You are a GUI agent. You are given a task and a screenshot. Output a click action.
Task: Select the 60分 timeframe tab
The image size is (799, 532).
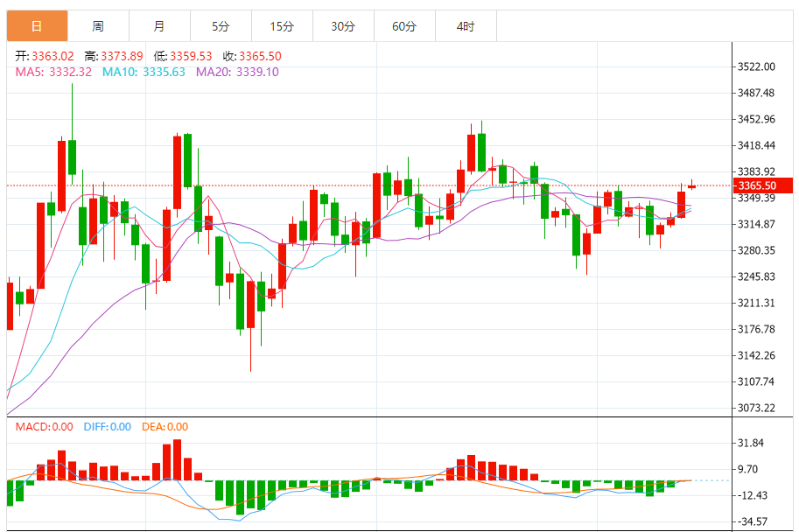point(404,26)
